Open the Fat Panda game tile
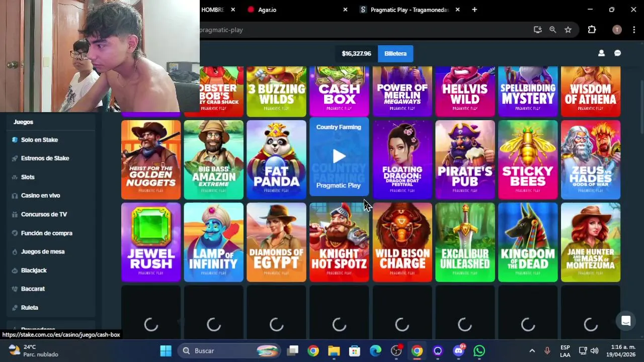 click(x=276, y=159)
